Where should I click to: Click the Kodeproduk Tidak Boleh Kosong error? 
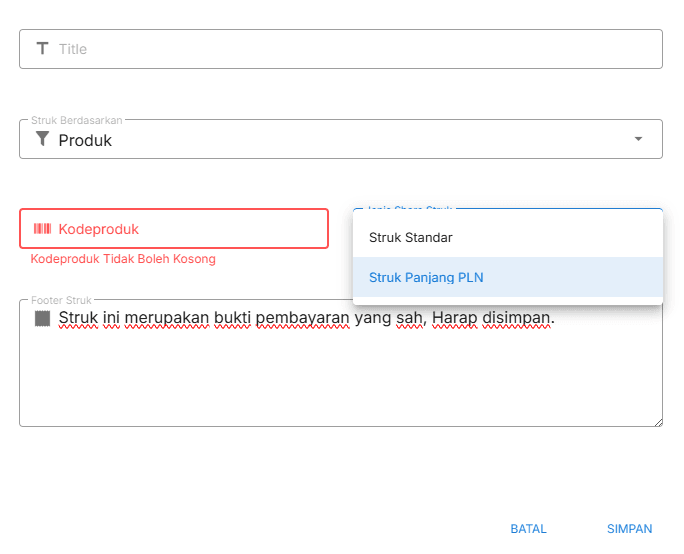(123, 259)
